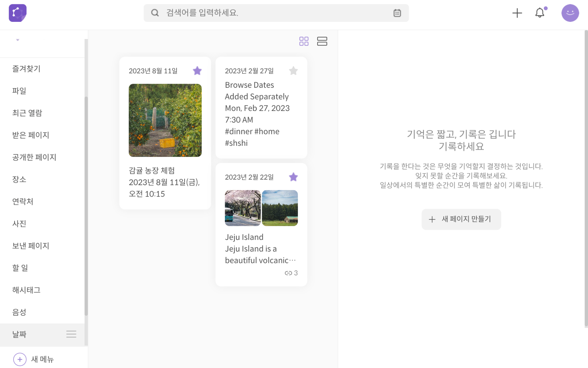The image size is (588, 368).
Task: Click the 새 메뉴 label
Action: click(x=42, y=359)
